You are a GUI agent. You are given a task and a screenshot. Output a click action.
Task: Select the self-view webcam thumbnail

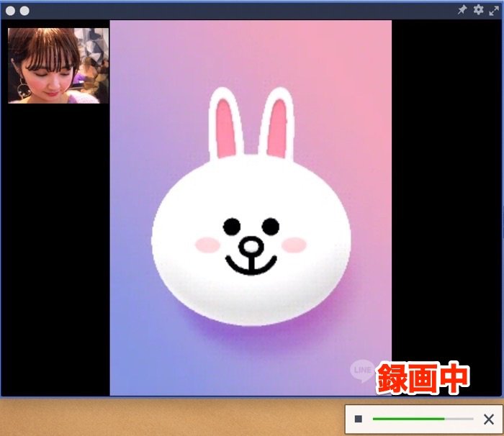[58, 65]
